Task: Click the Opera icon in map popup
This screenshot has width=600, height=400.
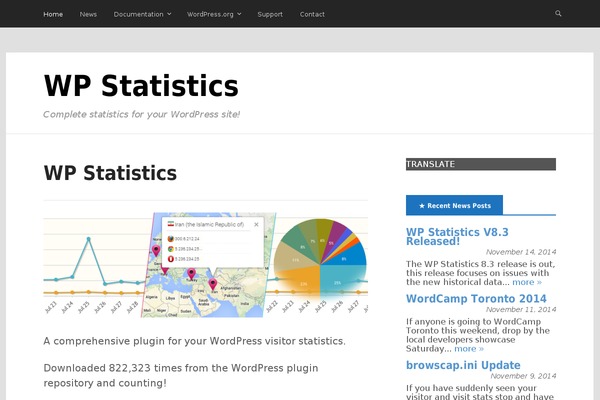Action: [x=171, y=259]
